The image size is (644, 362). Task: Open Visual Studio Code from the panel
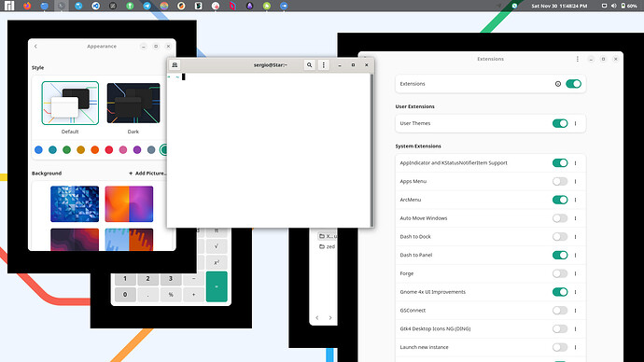[x=96, y=6]
